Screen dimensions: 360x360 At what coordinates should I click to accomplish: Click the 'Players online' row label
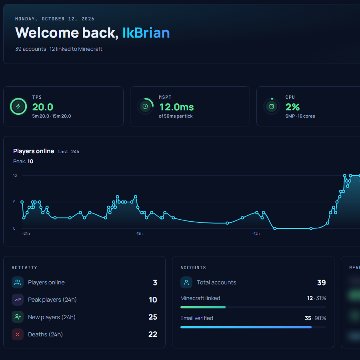46,282
